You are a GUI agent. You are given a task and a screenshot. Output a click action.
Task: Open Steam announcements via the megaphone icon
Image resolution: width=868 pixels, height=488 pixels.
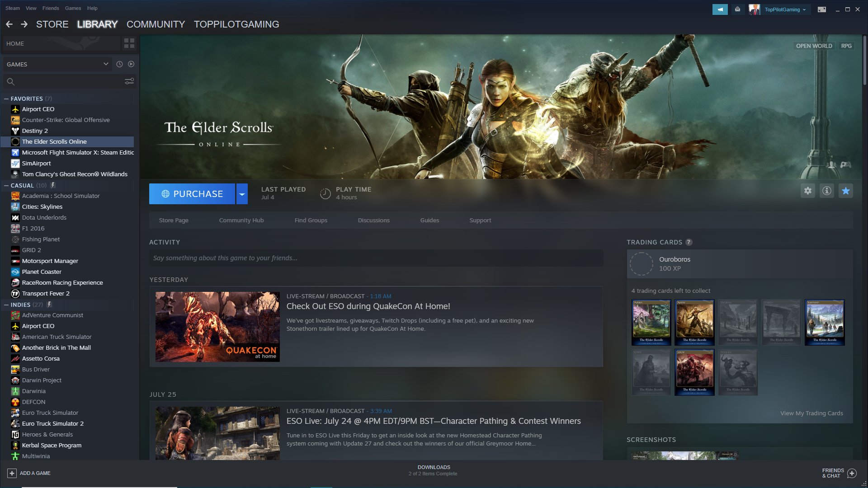point(721,9)
